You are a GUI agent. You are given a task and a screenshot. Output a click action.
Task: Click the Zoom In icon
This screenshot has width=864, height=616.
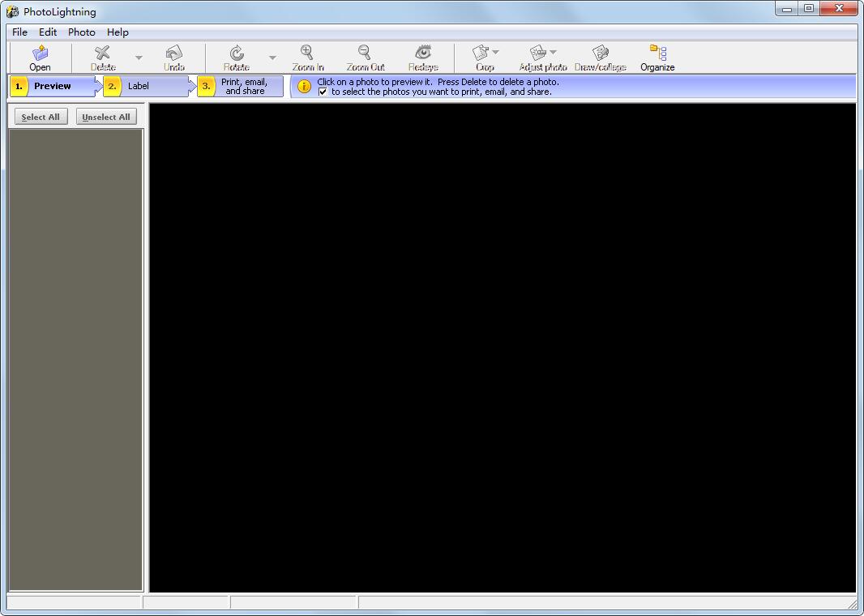coord(307,57)
